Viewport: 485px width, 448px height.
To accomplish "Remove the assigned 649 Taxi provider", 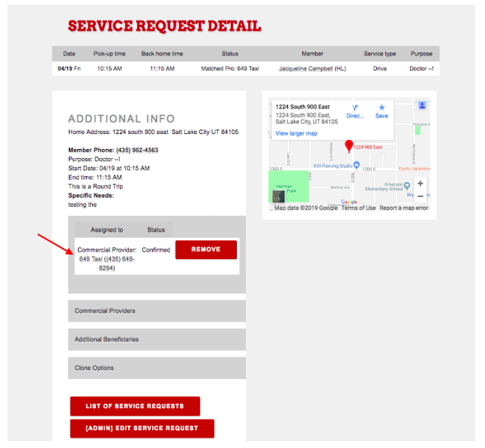I will pos(206,249).
